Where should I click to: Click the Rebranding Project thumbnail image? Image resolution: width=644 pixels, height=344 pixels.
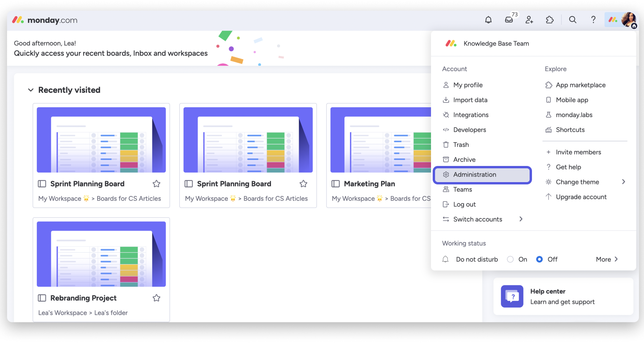pyautogui.click(x=101, y=254)
